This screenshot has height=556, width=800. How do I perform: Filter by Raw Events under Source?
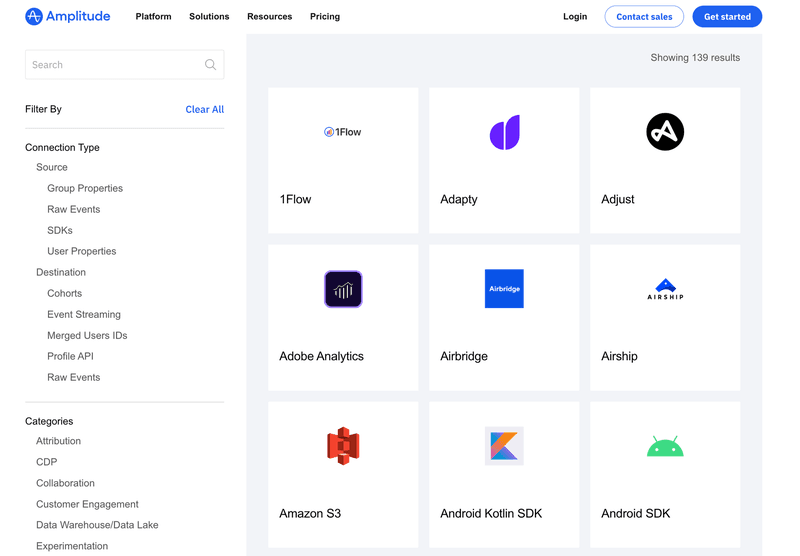[x=73, y=209]
